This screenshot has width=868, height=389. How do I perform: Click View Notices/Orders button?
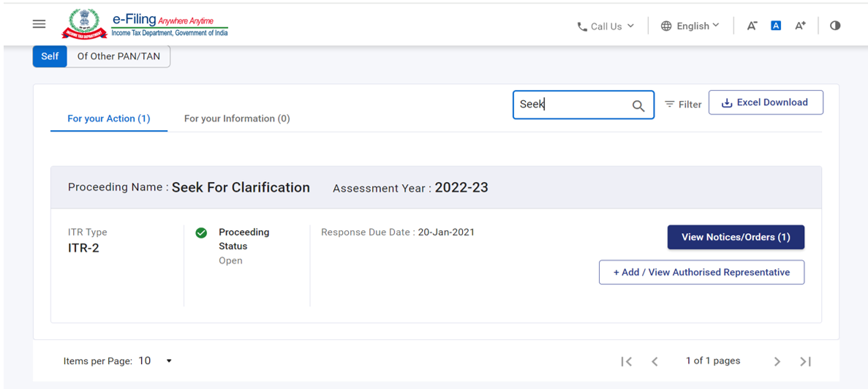736,237
